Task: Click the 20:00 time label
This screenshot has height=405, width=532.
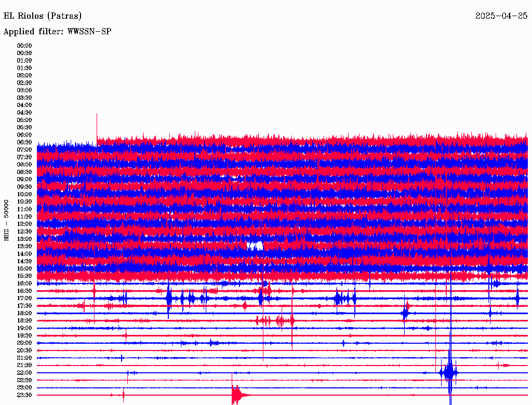Action: tap(24, 343)
